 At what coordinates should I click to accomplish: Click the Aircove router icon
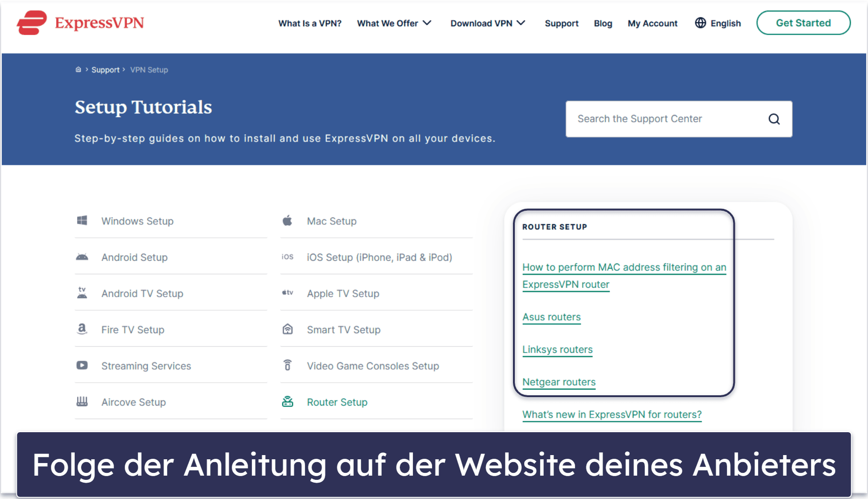click(82, 401)
